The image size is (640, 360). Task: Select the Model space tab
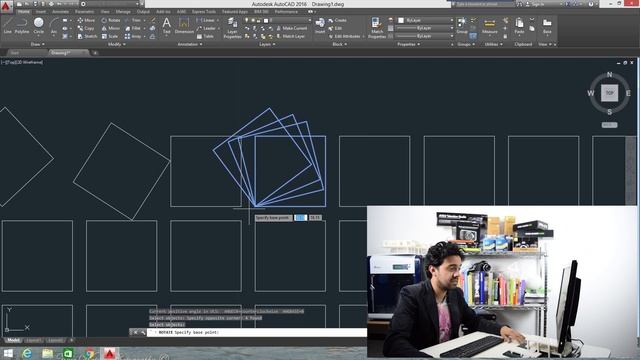click(13, 340)
